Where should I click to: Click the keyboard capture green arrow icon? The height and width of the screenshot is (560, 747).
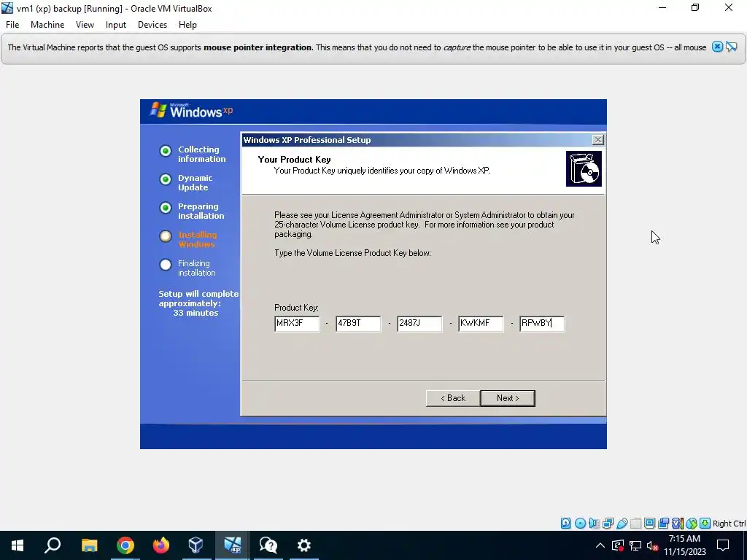coord(705,524)
